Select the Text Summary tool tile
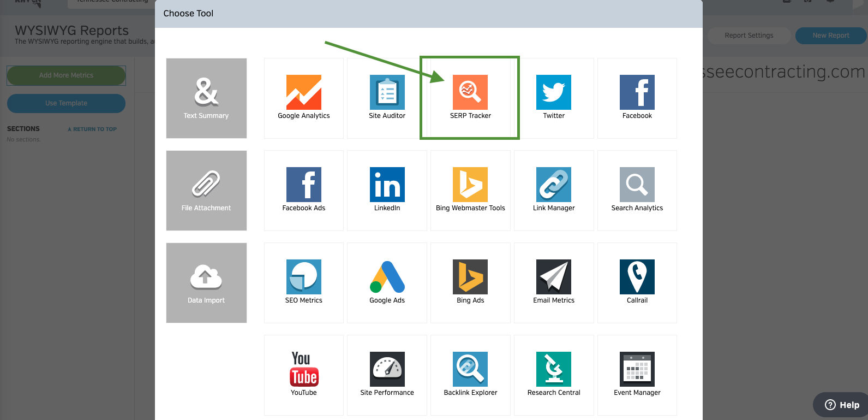 click(206, 98)
